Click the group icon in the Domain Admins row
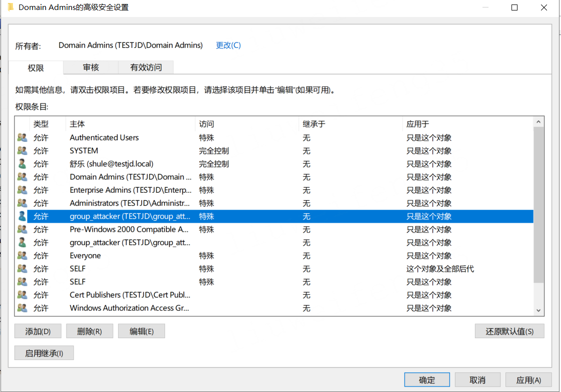The width and height of the screenshot is (561, 392). pos(22,177)
